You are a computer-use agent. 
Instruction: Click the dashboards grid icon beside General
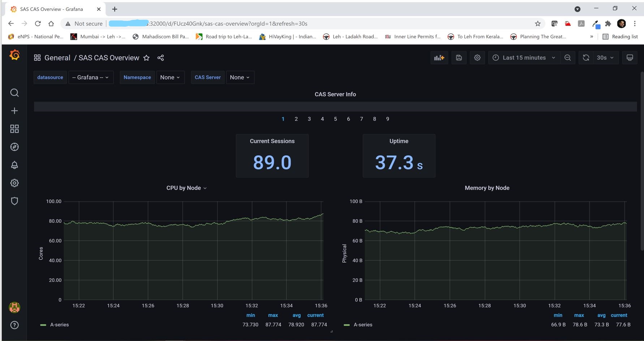tap(37, 58)
